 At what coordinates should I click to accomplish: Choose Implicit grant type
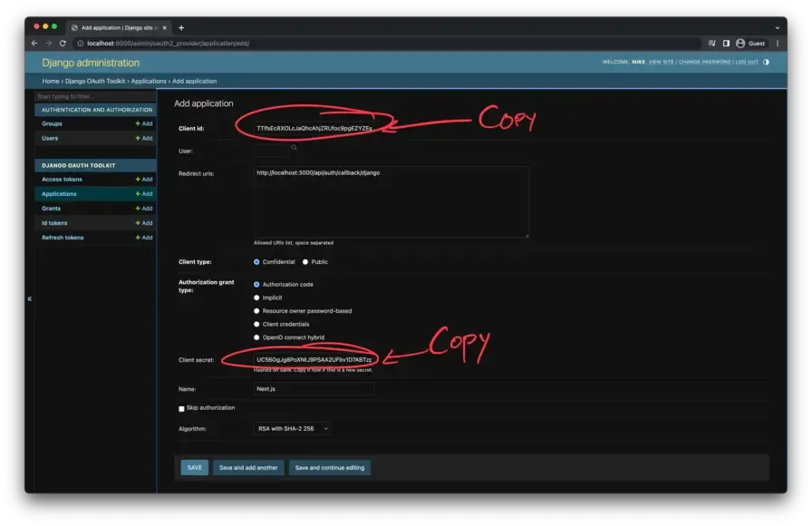pyautogui.click(x=256, y=298)
